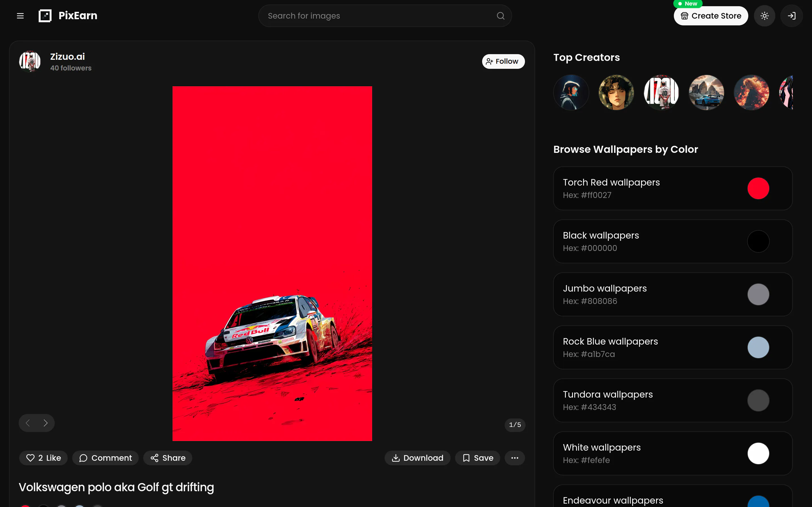The width and height of the screenshot is (812, 507).
Task: Click the Volkswagen polo aka Golf gt drifting title
Action: (x=116, y=487)
